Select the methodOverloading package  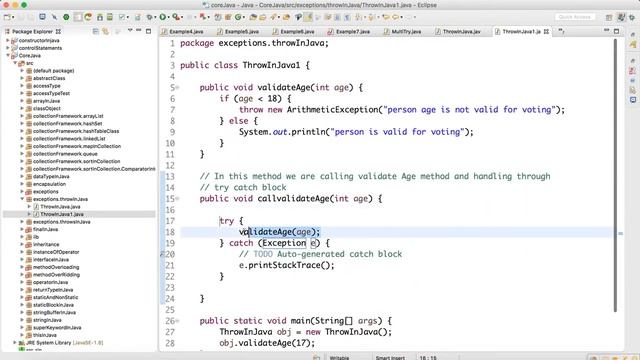56,267
